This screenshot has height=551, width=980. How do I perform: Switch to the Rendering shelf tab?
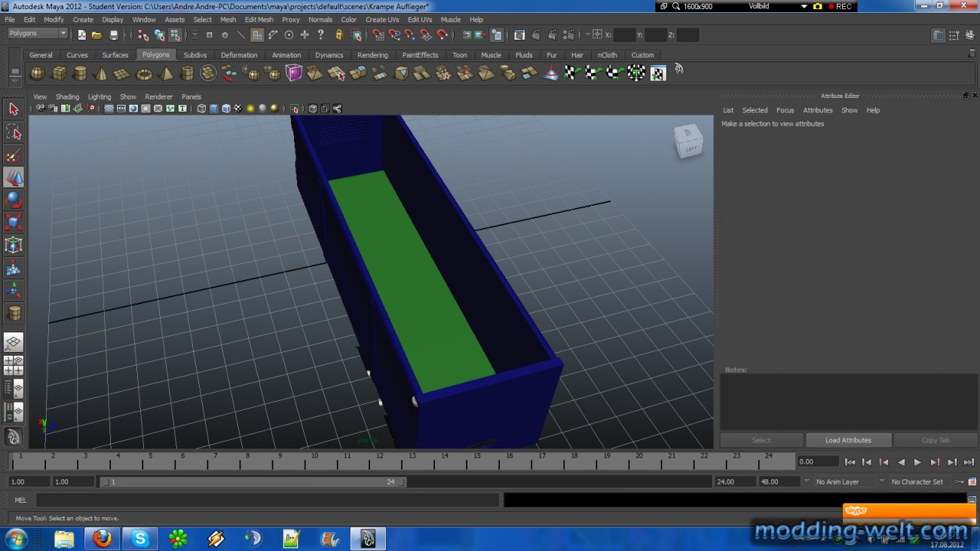[x=372, y=55]
